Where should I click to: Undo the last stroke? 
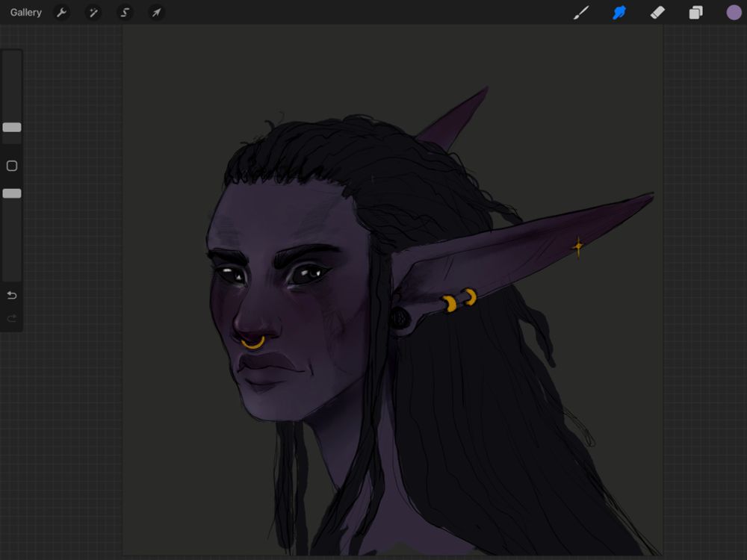tap(12, 296)
